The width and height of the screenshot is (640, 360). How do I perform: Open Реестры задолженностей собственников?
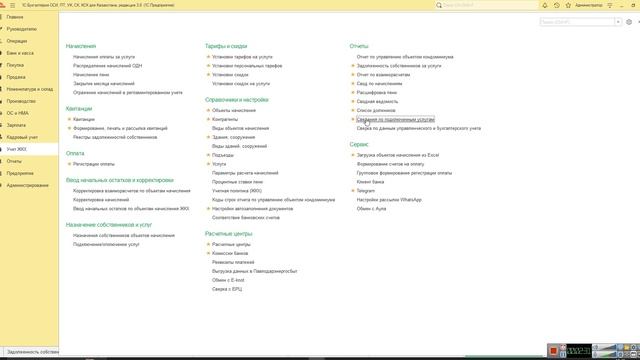(115, 137)
